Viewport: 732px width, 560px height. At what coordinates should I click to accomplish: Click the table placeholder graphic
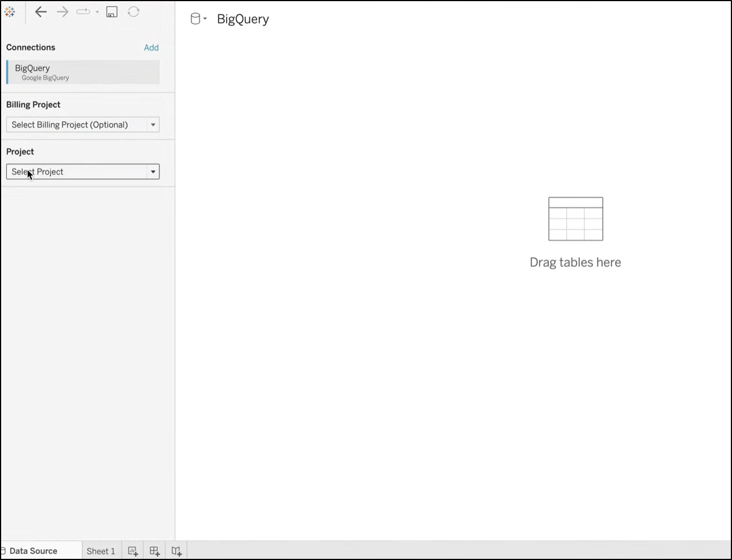575,219
